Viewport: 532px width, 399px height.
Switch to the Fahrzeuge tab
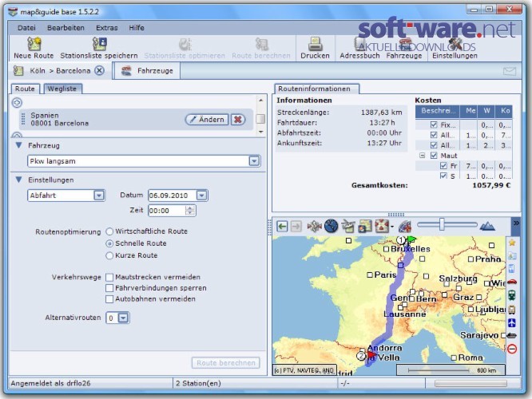148,71
